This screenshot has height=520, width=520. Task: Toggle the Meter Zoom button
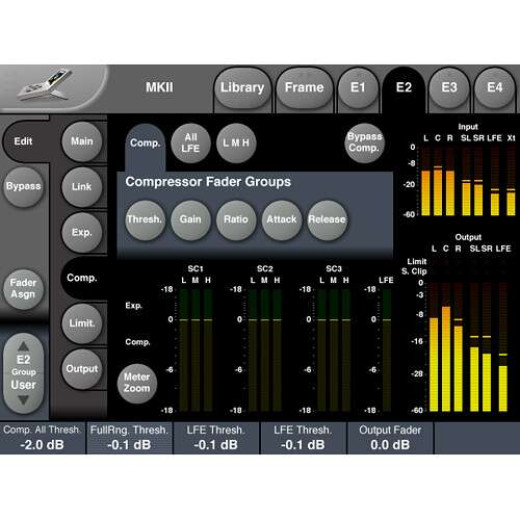click(137, 383)
